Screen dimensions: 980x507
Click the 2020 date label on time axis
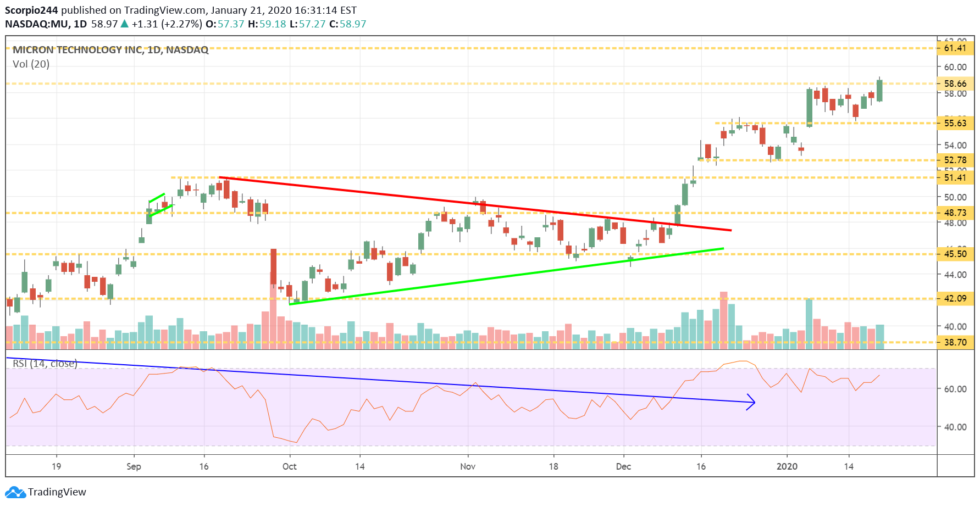[787, 466]
